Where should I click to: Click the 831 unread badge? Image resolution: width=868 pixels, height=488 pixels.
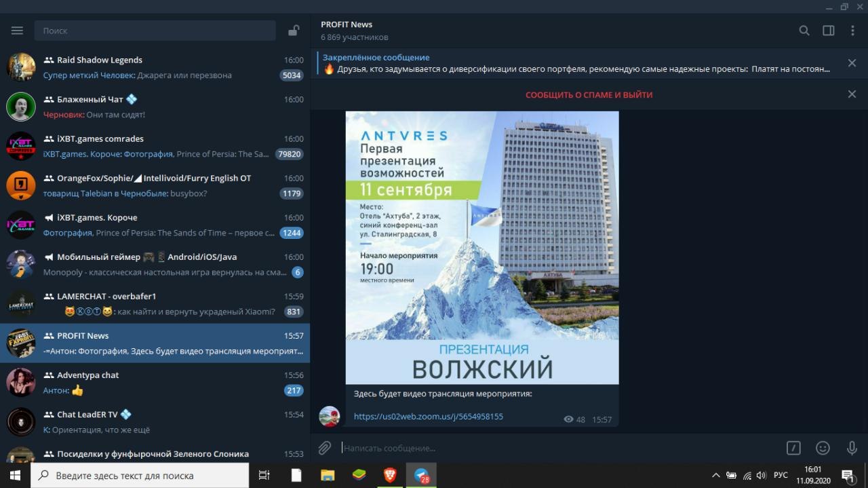tap(294, 312)
